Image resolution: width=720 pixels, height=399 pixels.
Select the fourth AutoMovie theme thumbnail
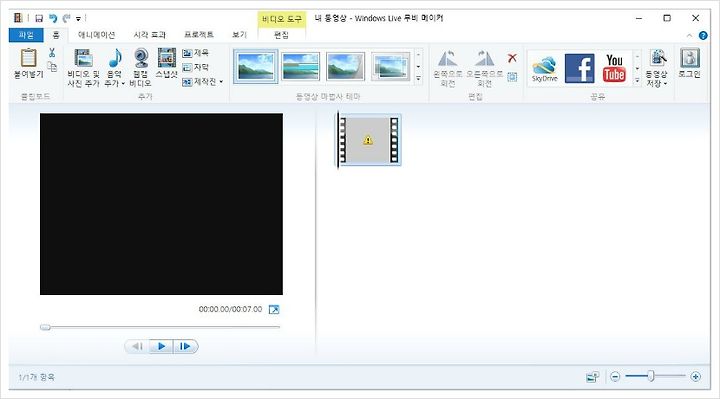click(x=390, y=67)
